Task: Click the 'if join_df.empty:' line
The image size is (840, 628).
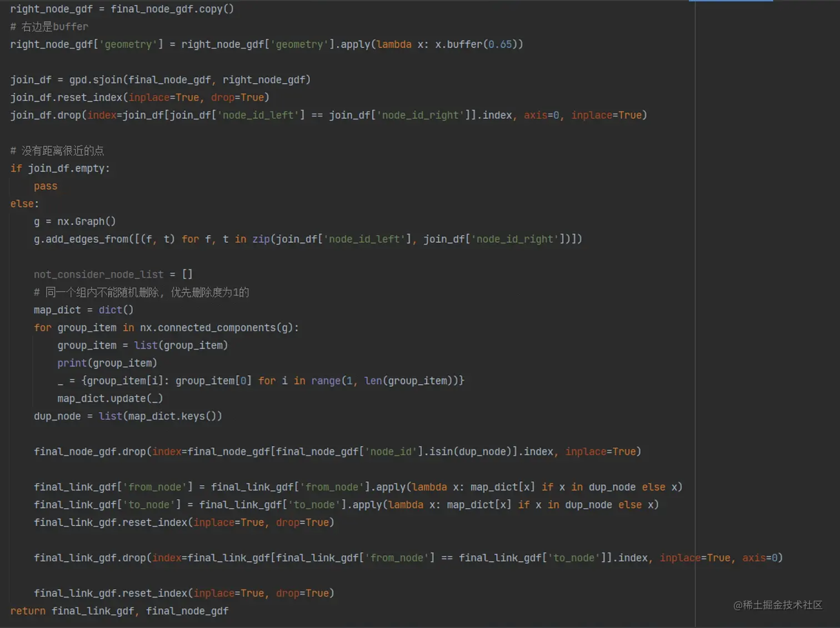Action: pos(60,168)
